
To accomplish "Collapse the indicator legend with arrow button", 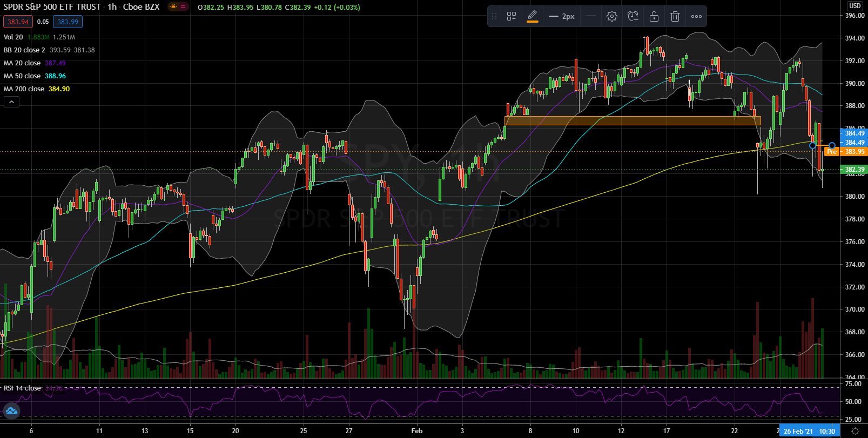I will [x=11, y=102].
